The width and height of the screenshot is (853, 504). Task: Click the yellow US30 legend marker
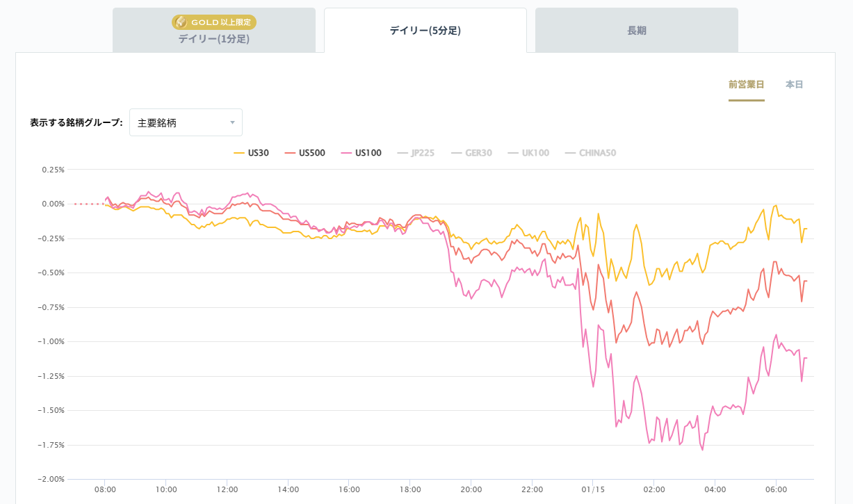[239, 152]
